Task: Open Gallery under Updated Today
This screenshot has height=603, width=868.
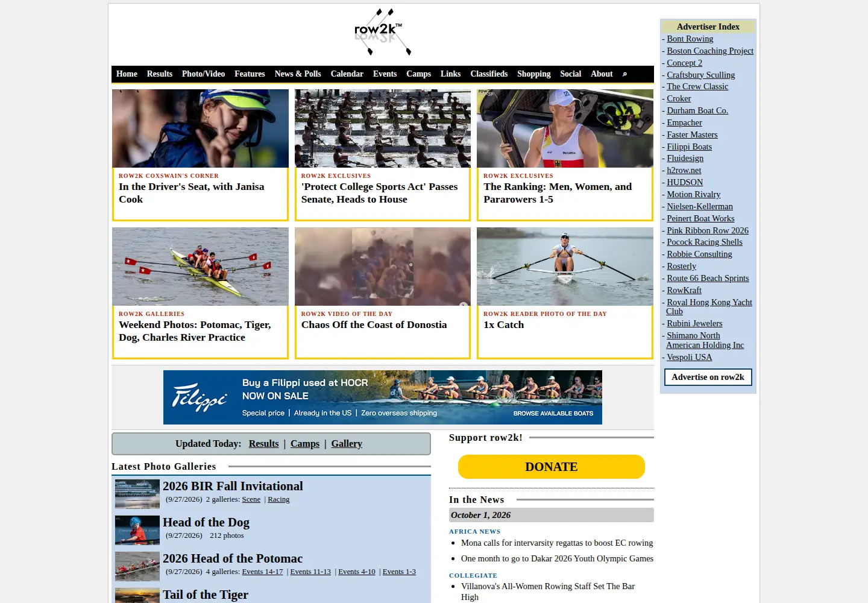Action: 347,444
